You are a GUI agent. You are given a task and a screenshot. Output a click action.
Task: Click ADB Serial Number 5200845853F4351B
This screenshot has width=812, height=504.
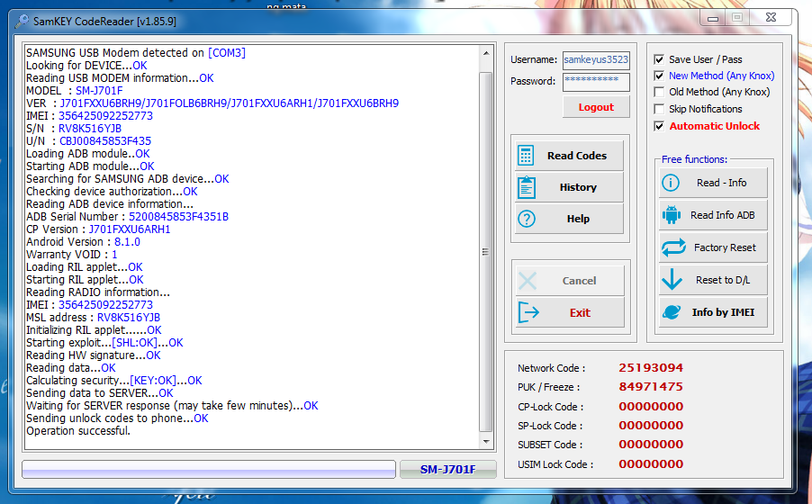(178, 217)
